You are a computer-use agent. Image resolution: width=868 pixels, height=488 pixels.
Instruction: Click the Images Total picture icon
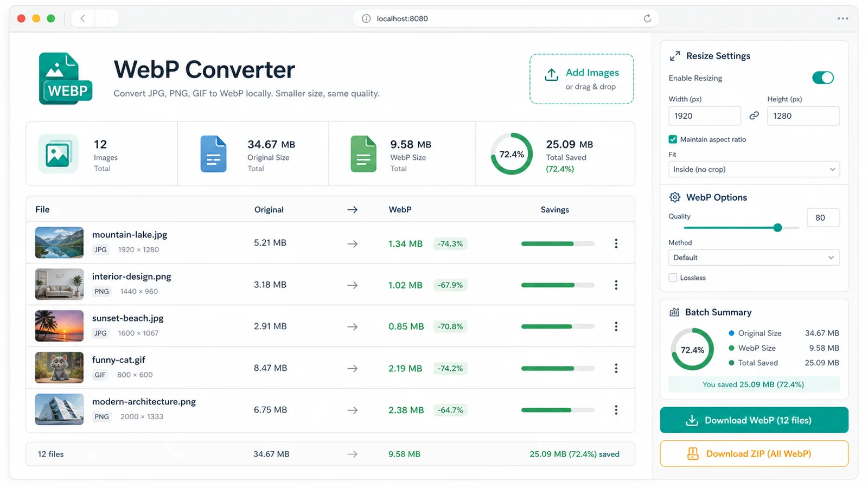[x=58, y=153]
